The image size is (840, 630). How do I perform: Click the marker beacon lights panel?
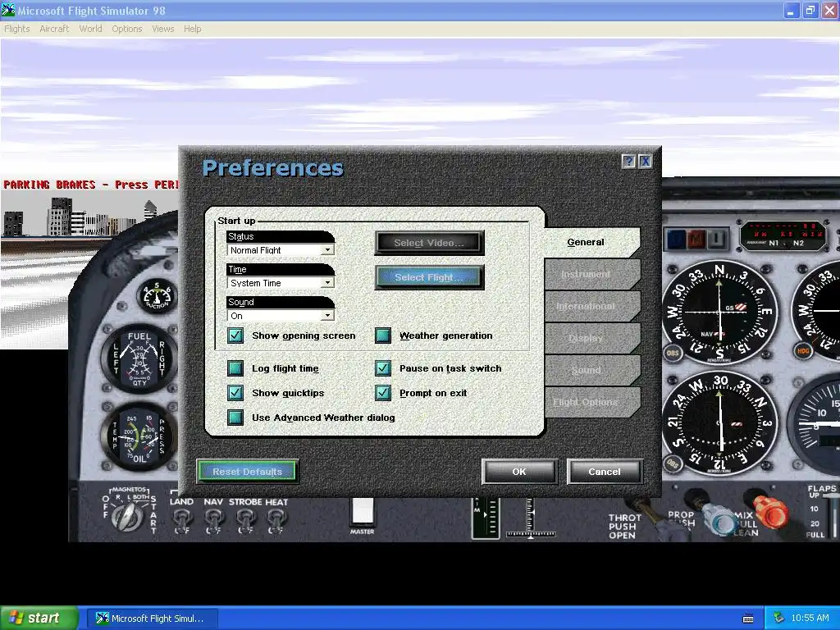(x=696, y=239)
